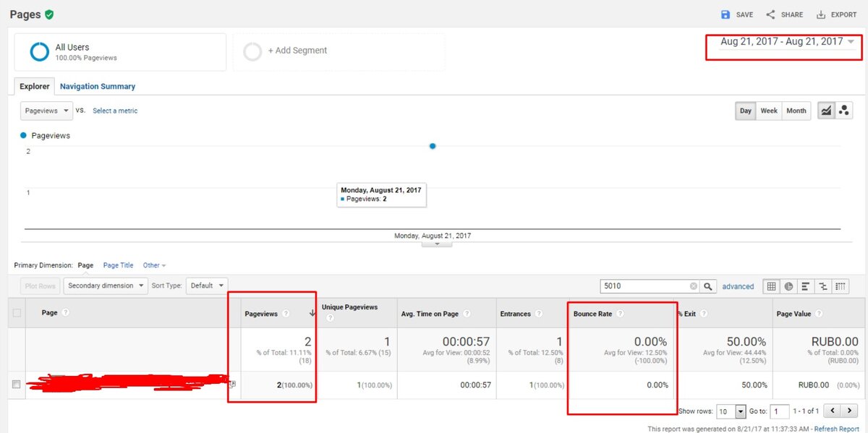Screen dimensions: 868x433
Task: Switch to the line chart view icon
Action: [826, 111]
